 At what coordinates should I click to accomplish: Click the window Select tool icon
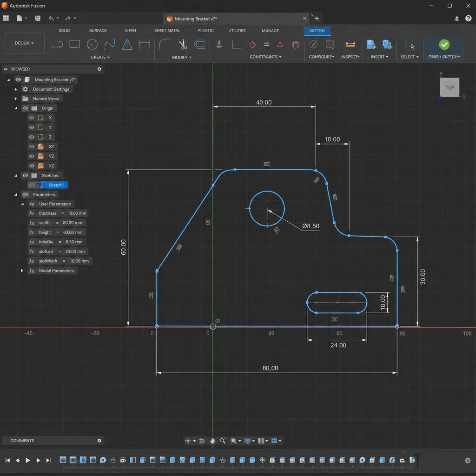click(x=410, y=44)
